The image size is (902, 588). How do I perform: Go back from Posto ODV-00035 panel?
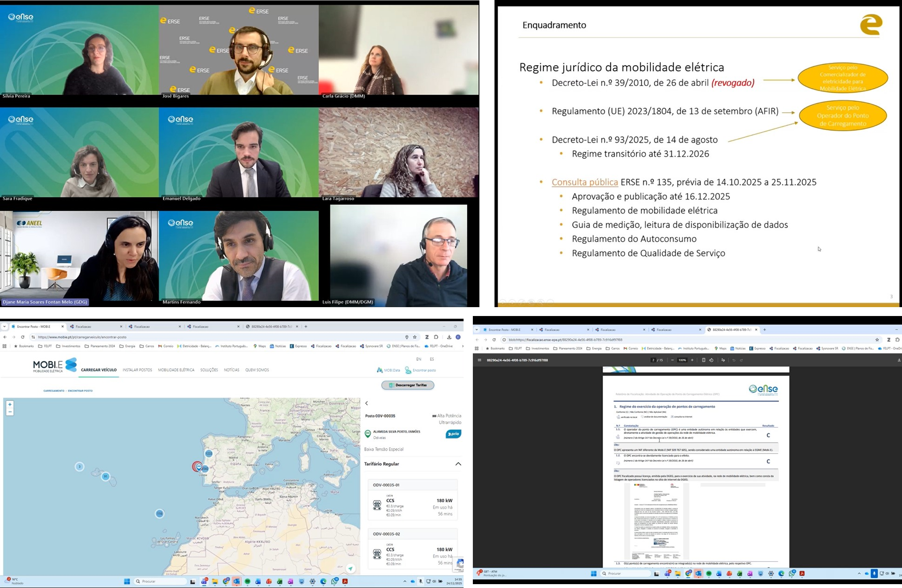point(367,403)
